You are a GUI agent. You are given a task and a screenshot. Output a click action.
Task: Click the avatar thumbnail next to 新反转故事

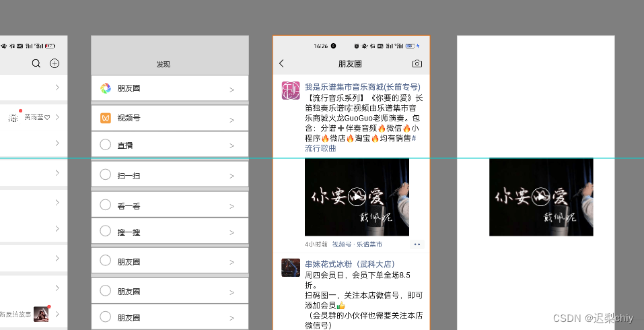41,315
